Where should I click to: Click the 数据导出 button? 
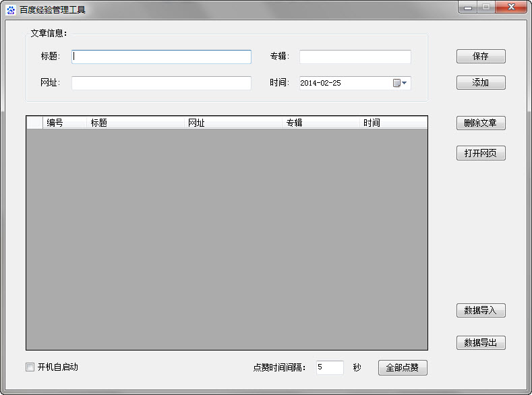[x=481, y=342]
